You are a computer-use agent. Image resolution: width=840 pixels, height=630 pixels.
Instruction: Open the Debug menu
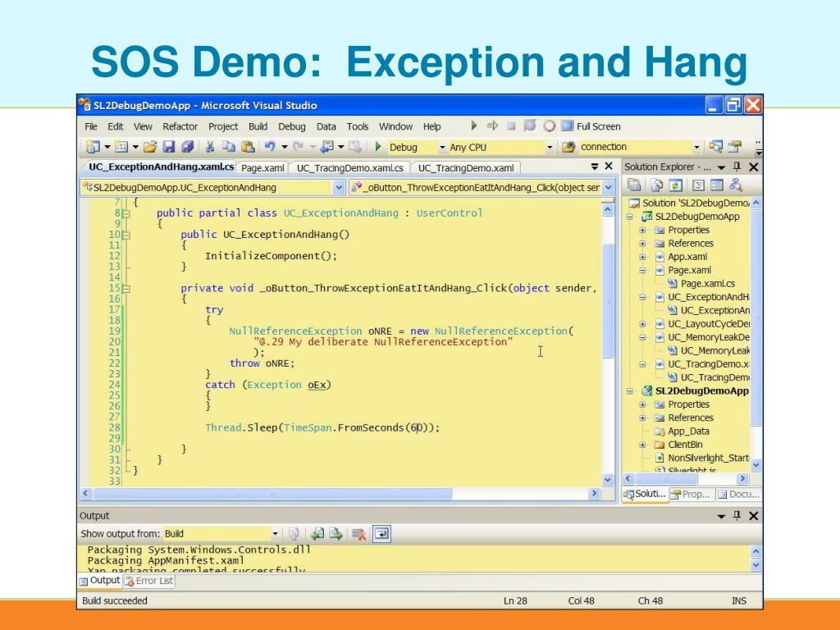(292, 126)
